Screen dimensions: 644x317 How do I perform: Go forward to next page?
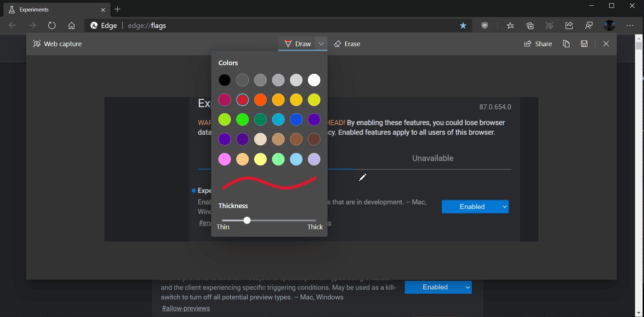pyautogui.click(x=32, y=25)
